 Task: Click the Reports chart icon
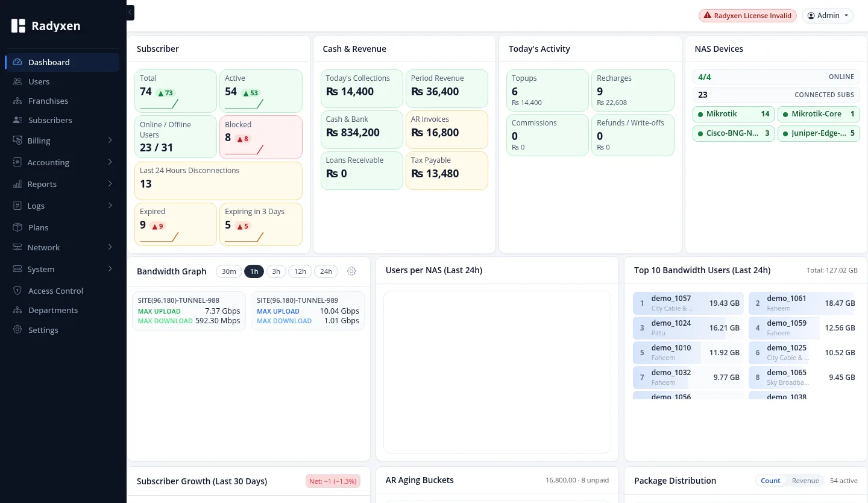pyautogui.click(x=17, y=184)
